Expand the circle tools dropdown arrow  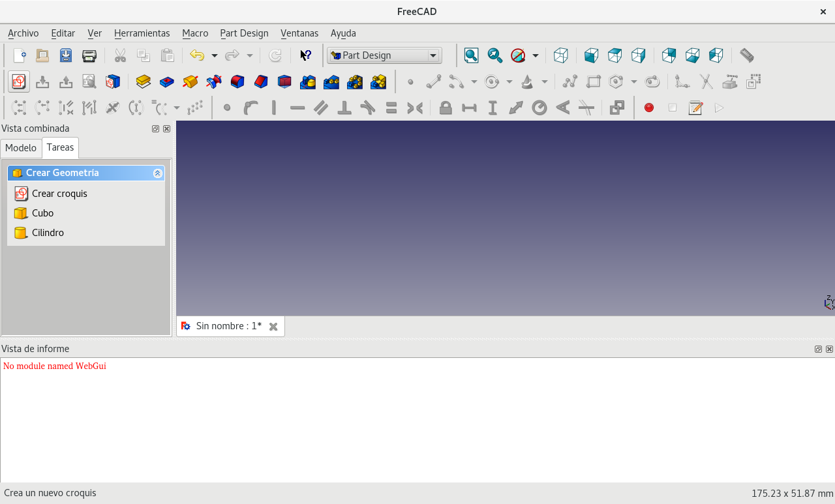pos(509,82)
